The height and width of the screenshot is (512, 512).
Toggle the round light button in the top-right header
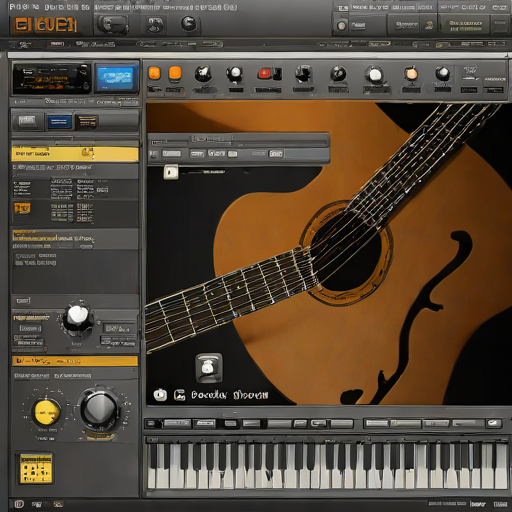(342, 26)
